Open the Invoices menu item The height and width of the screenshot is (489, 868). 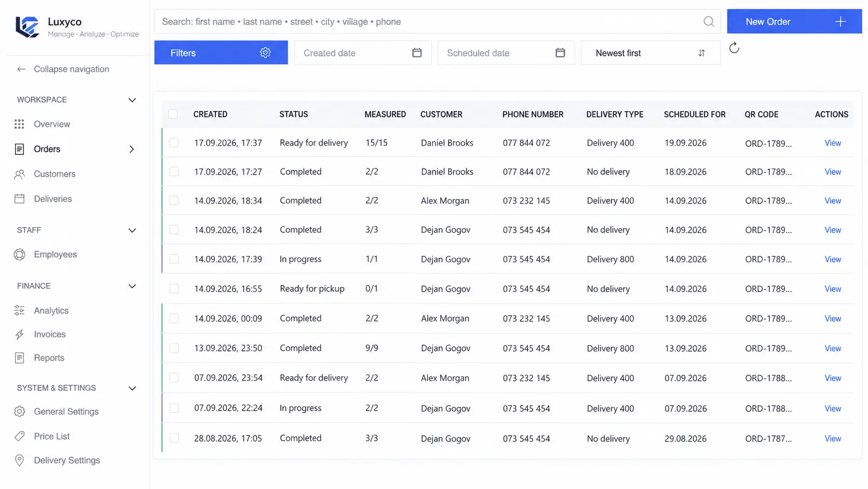point(50,334)
